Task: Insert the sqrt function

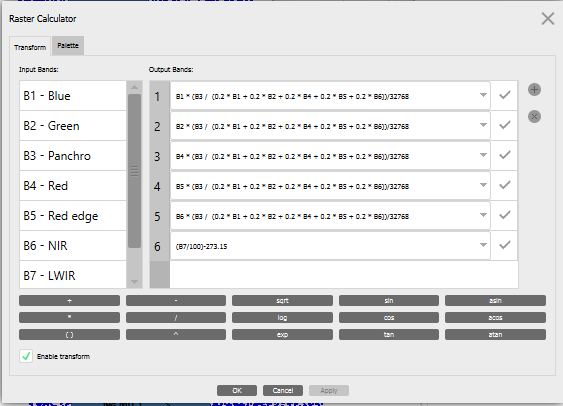Action: [282, 300]
